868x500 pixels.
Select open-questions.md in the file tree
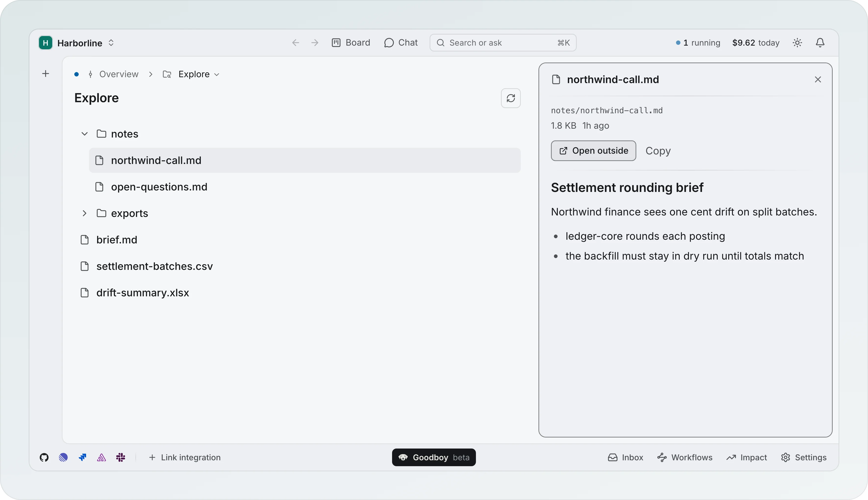[305, 187]
